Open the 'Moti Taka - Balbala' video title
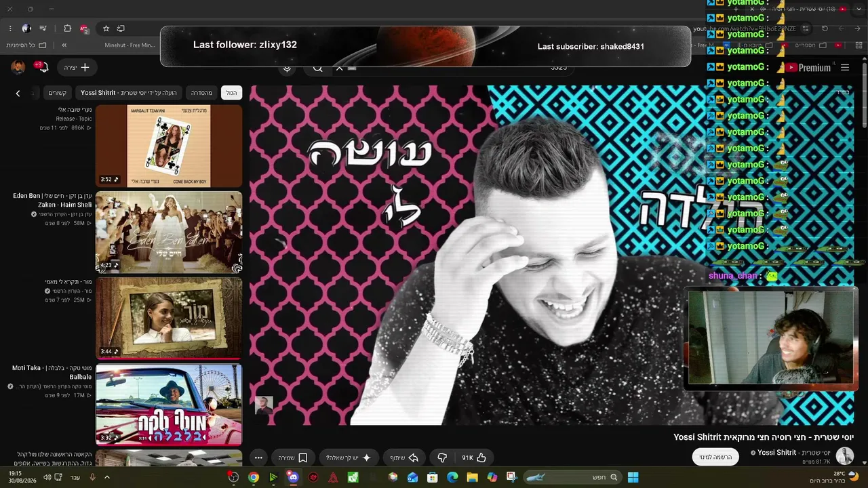868x488 pixels. coord(52,372)
